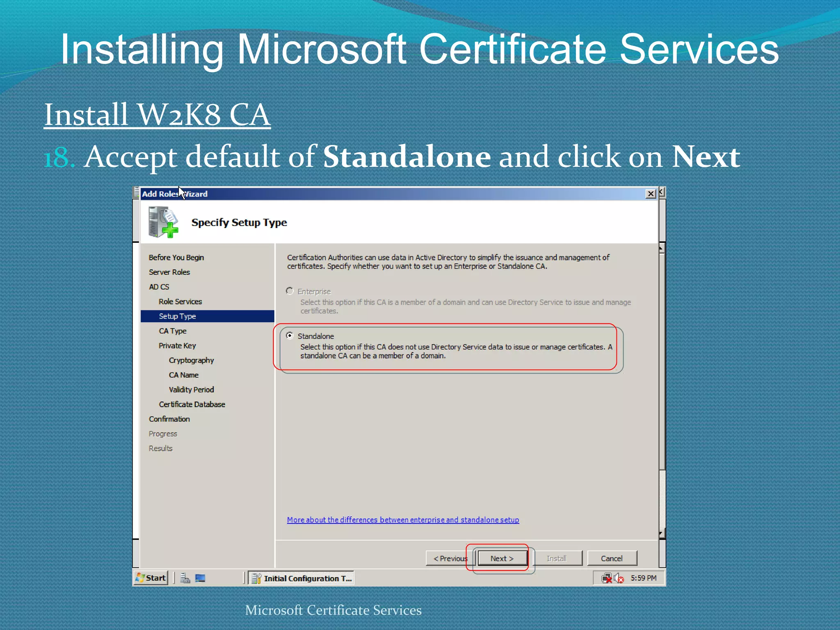840x630 pixels.
Task: Click Show Desktop quick launch icon
Action: (200, 578)
